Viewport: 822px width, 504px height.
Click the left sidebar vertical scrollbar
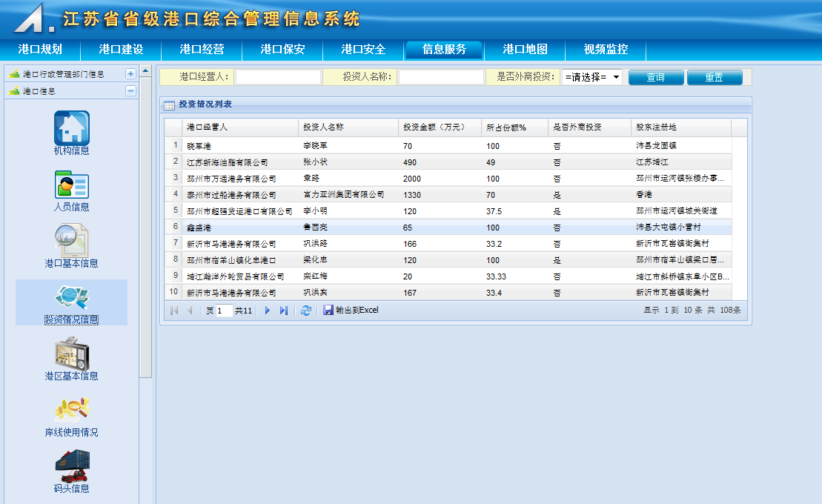(x=145, y=222)
